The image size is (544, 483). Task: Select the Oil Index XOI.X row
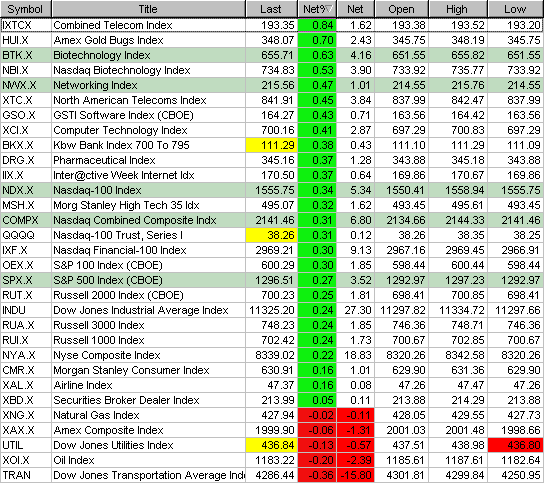click(x=272, y=460)
